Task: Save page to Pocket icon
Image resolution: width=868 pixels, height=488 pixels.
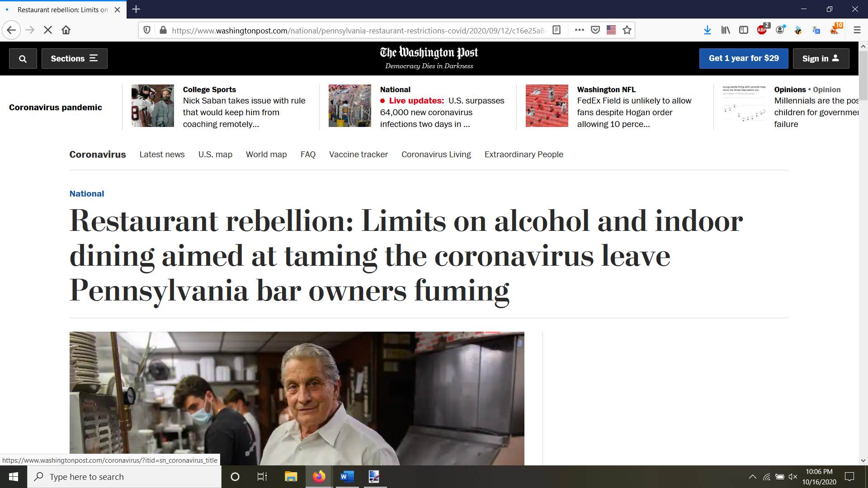Action: 595,30
